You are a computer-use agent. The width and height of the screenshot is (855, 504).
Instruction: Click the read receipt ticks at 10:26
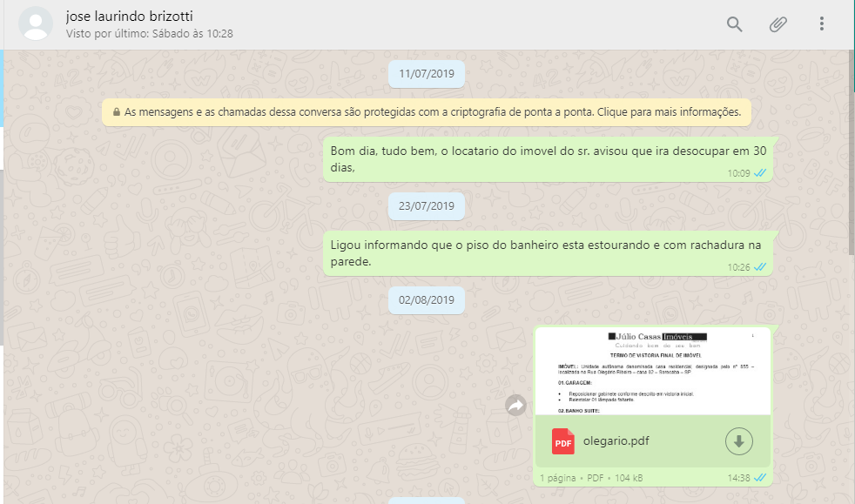tap(760, 267)
